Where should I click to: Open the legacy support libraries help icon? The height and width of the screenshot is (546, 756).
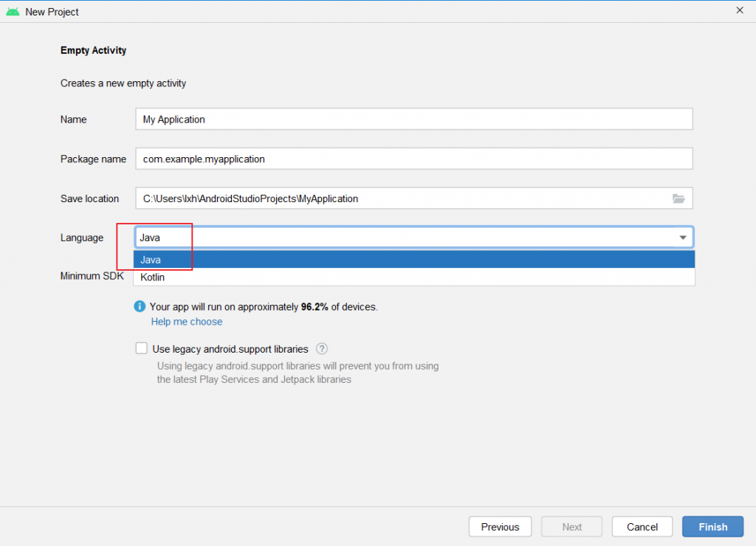pyautogui.click(x=322, y=349)
